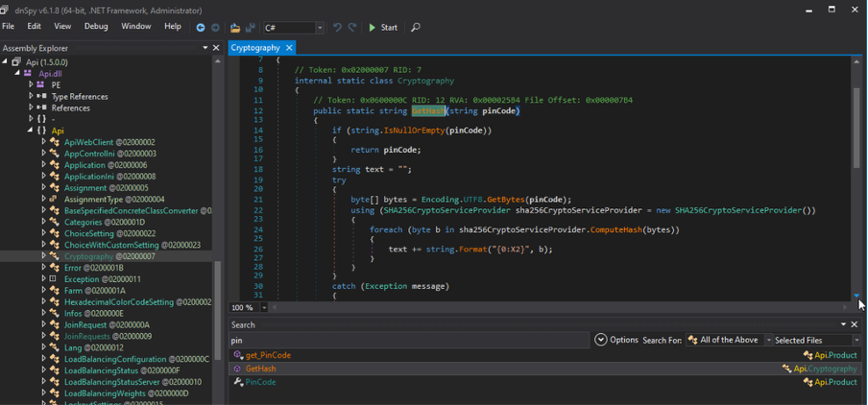Expand the Type References node
868x405 pixels.
point(31,96)
